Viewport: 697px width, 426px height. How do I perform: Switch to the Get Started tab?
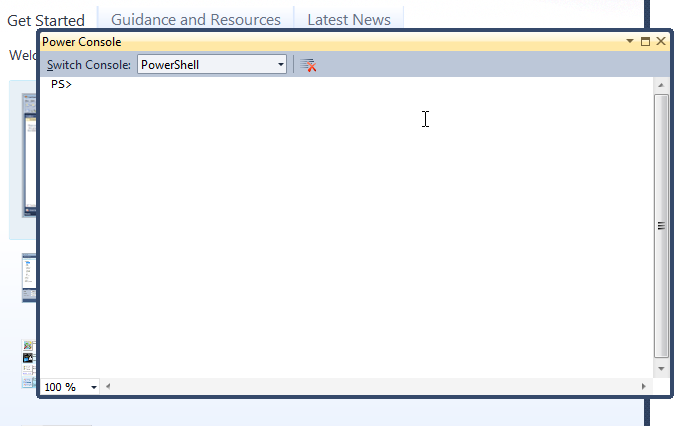(x=46, y=20)
